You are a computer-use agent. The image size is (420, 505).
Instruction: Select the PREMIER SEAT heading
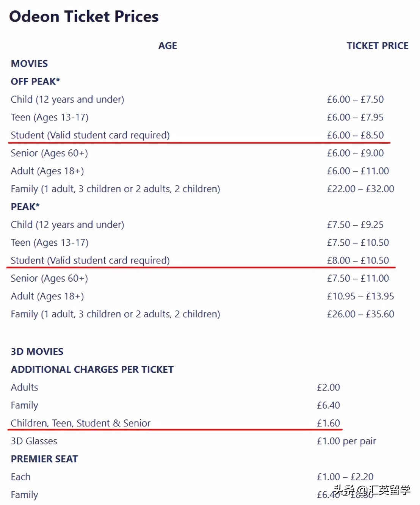tap(44, 459)
